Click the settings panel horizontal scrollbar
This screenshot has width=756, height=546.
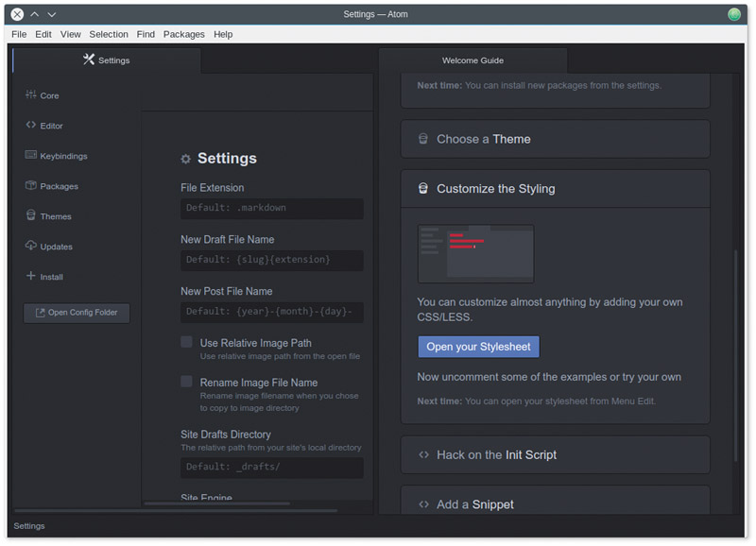(x=217, y=503)
